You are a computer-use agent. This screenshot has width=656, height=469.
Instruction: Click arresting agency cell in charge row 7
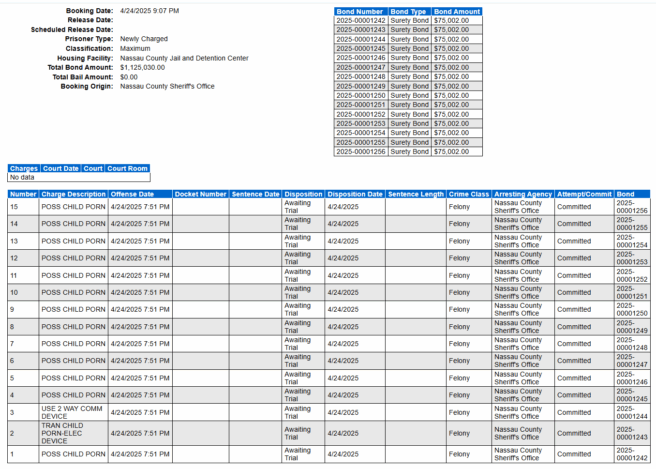pos(523,343)
